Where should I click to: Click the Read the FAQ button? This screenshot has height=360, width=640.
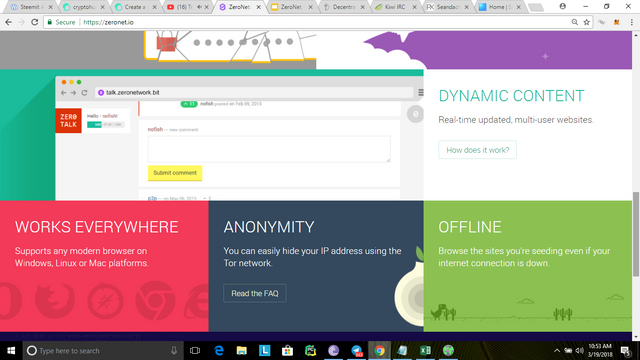click(x=255, y=293)
